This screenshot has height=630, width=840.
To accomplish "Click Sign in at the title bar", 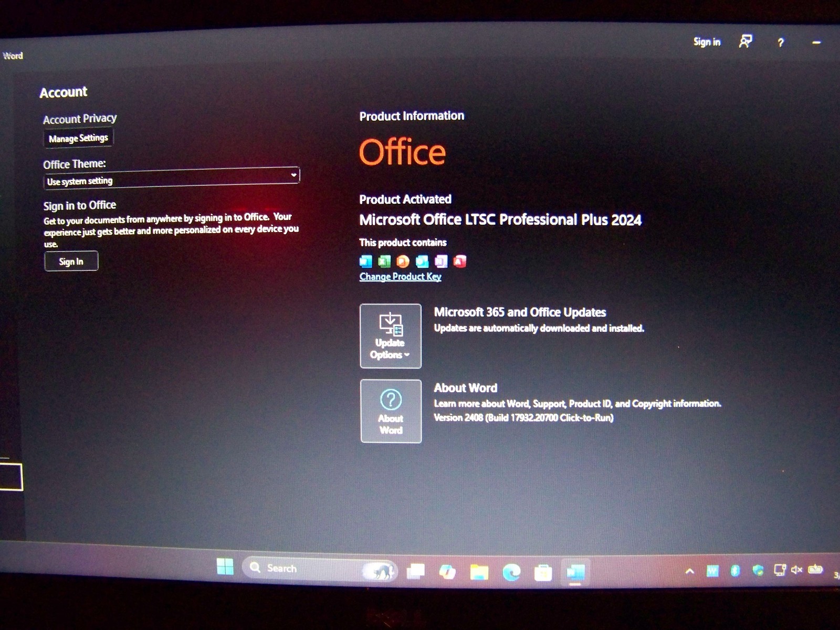I will pyautogui.click(x=707, y=42).
